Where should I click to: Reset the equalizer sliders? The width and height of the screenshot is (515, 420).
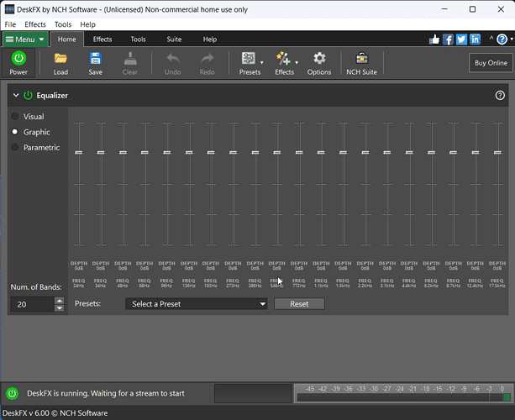click(299, 304)
